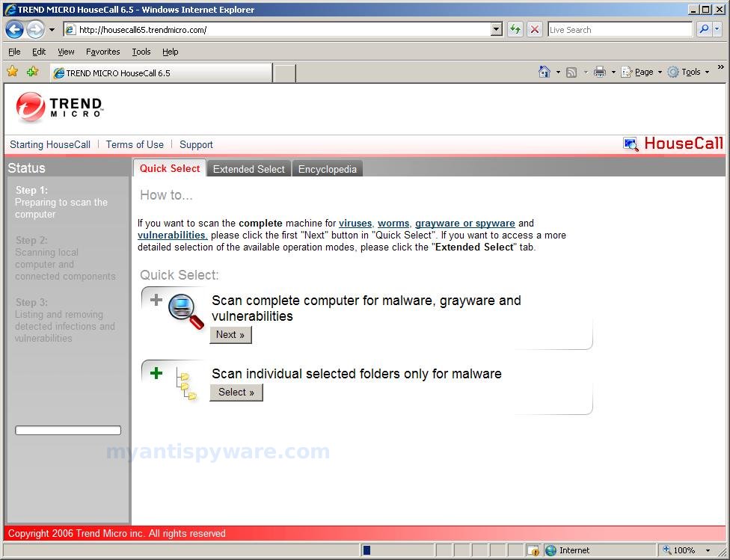Expand the feeds dropdown arrow
This screenshot has height=560, width=730.
pyautogui.click(x=586, y=73)
